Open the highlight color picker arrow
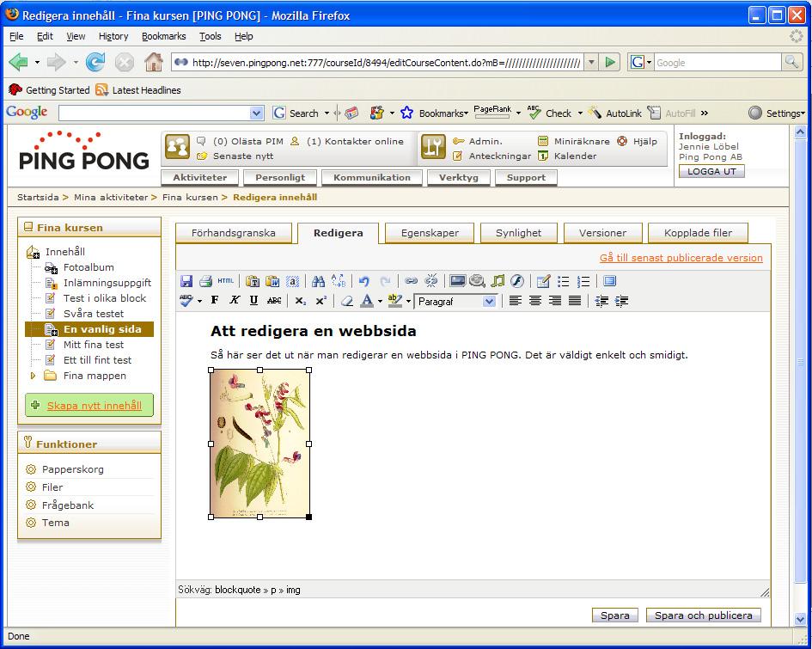Screen dimensions: 812x649 [x=409, y=301]
